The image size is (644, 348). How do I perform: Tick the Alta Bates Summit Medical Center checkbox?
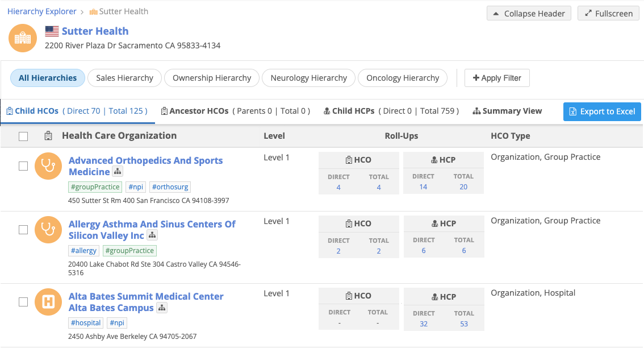[x=23, y=302]
